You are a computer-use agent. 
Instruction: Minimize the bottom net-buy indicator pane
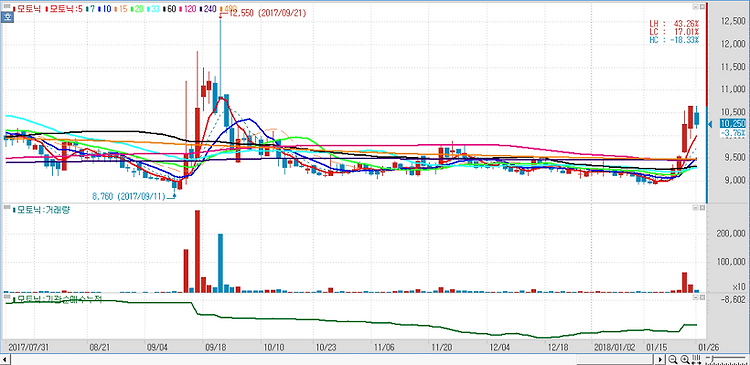coord(696,297)
